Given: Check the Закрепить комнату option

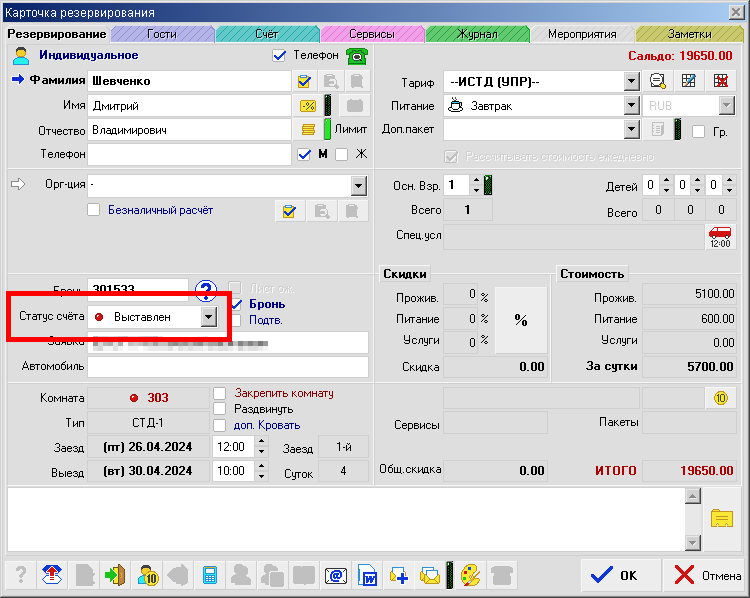Looking at the screenshot, I should tap(220, 393).
